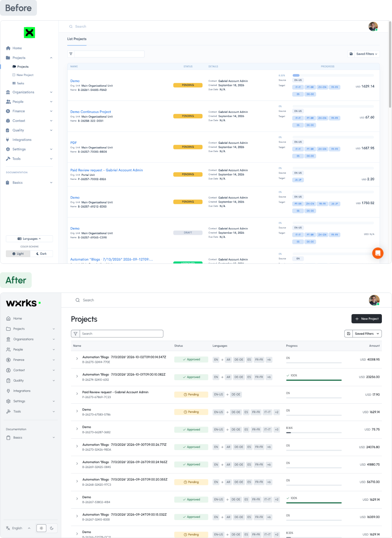Viewport: 392px width, 538px height.
Task: Click Tools hammer icon in Before sidebar
Action: coord(8,159)
